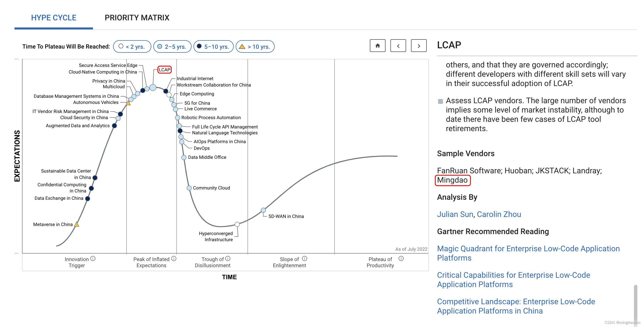Open Carolin Zhou analyst link

pos(499,214)
